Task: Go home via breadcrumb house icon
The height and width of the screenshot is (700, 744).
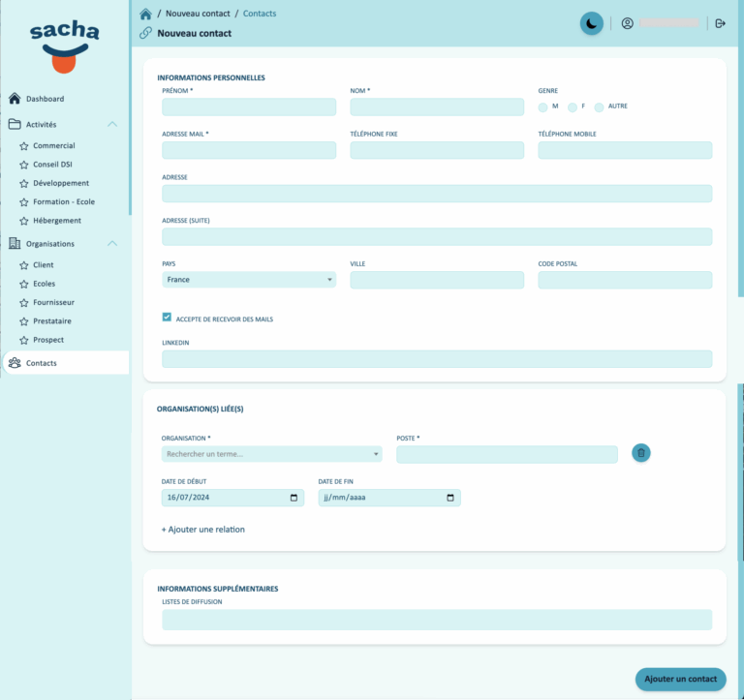Action: click(145, 14)
